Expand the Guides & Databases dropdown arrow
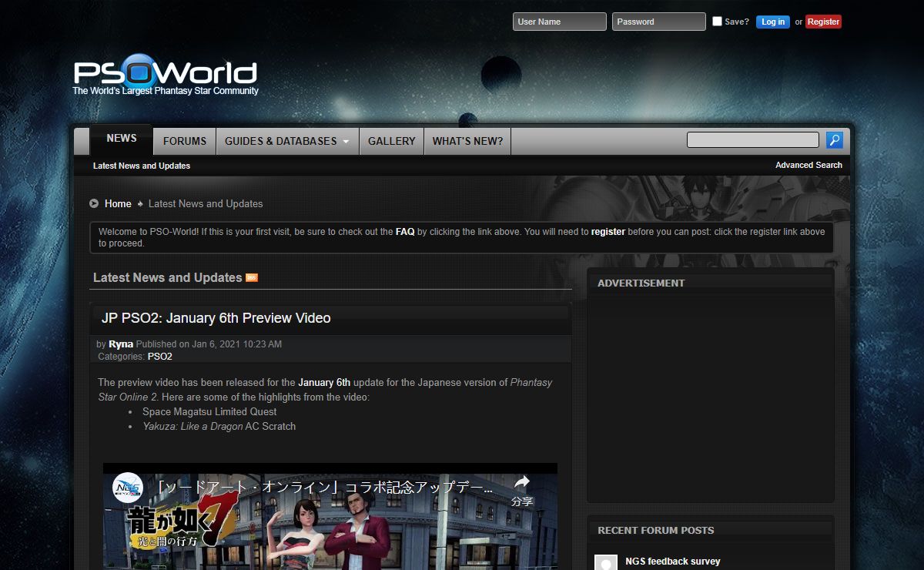The height and width of the screenshot is (570, 924). pos(346,142)
